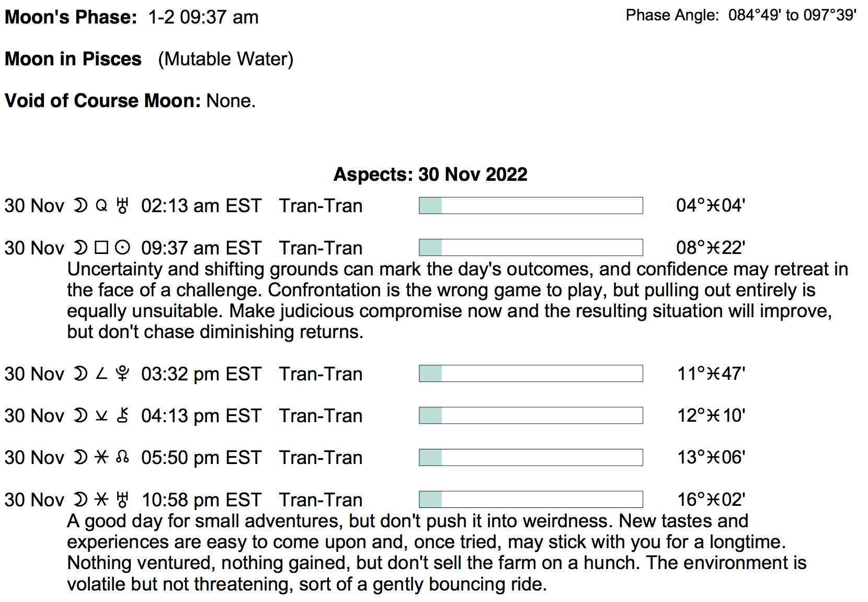Select the quintile Q symbol at 02:13 am
868x602 pixels.
101,206
